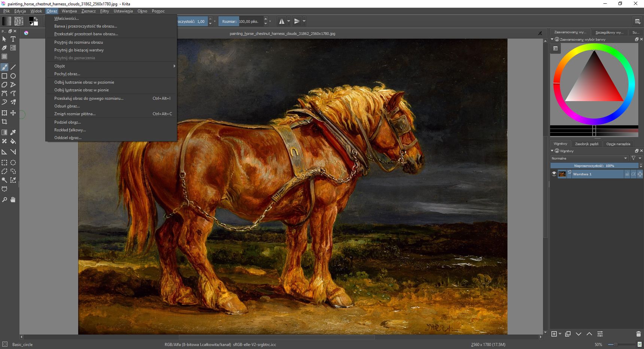644x349 pixels.
Task: Delete layer with trash icon
Action: 638,334
